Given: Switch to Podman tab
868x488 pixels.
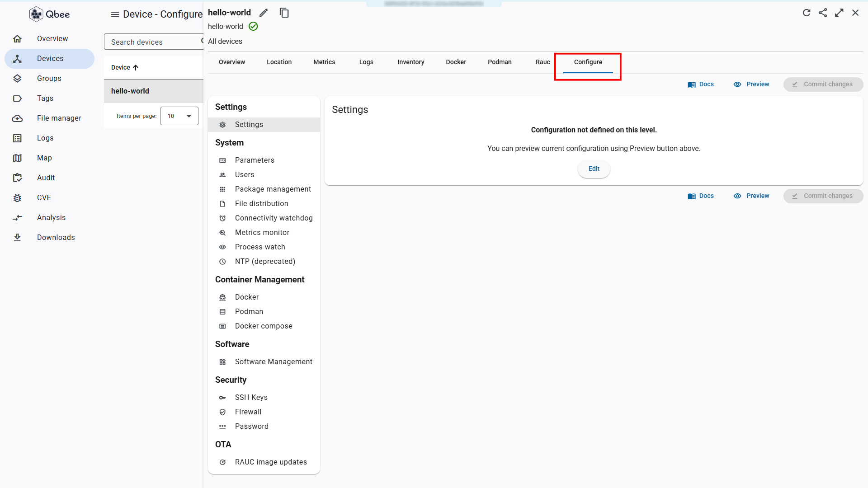Looking at the screenshot, I should click(x=500, y=62).
